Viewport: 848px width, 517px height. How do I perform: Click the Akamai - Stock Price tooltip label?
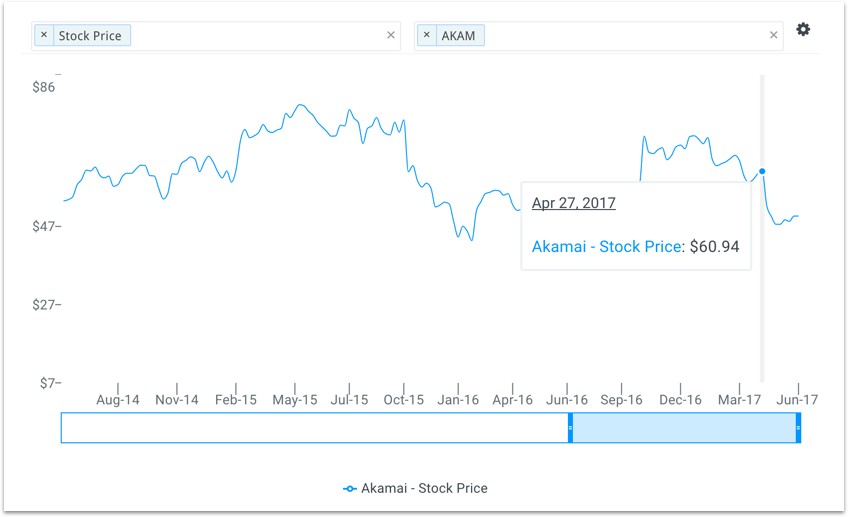[x=607, y=246]
